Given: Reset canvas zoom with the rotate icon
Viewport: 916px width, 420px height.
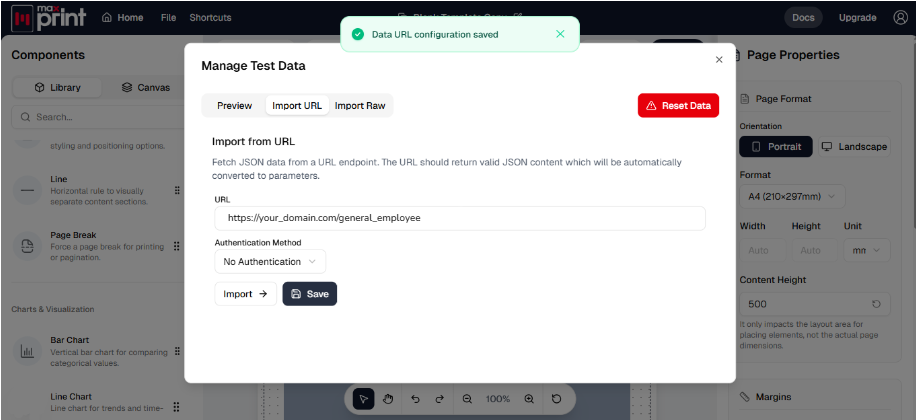Looking at the screenshot, I should pos(556,398).
